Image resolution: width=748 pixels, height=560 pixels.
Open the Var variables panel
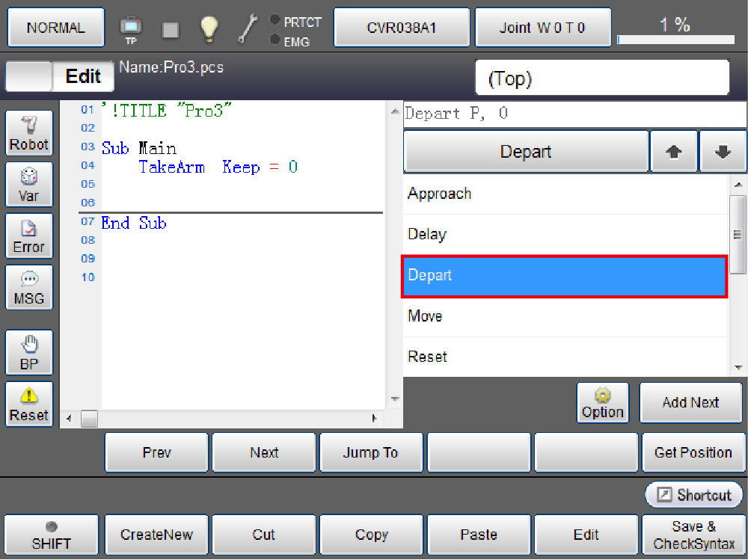coord(29,185)
